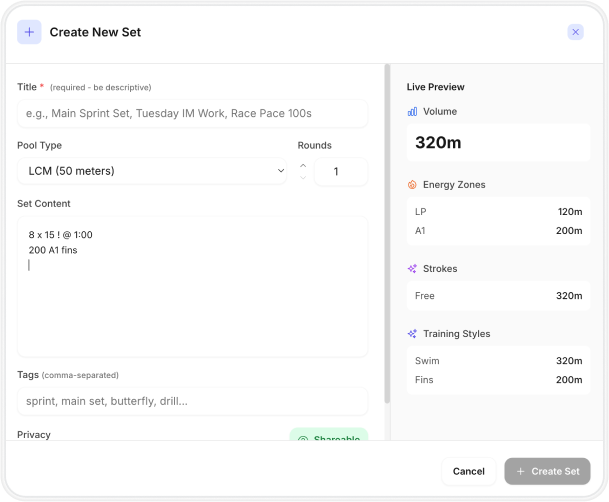
Task: Click the plus icon beside Create New Set
Action: pyautogui.click(x=29, y=32)
